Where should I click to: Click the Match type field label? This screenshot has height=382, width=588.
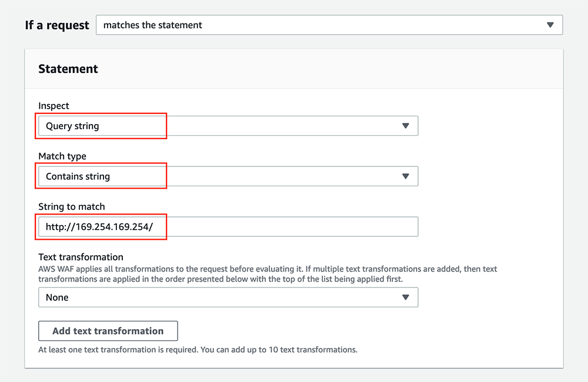coord(62,156)
